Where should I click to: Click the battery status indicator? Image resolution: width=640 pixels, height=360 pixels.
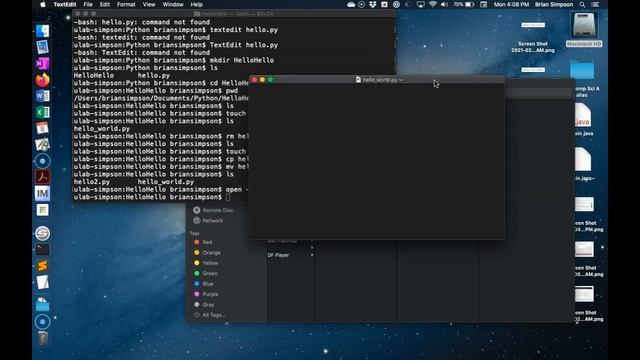[464, 4]
